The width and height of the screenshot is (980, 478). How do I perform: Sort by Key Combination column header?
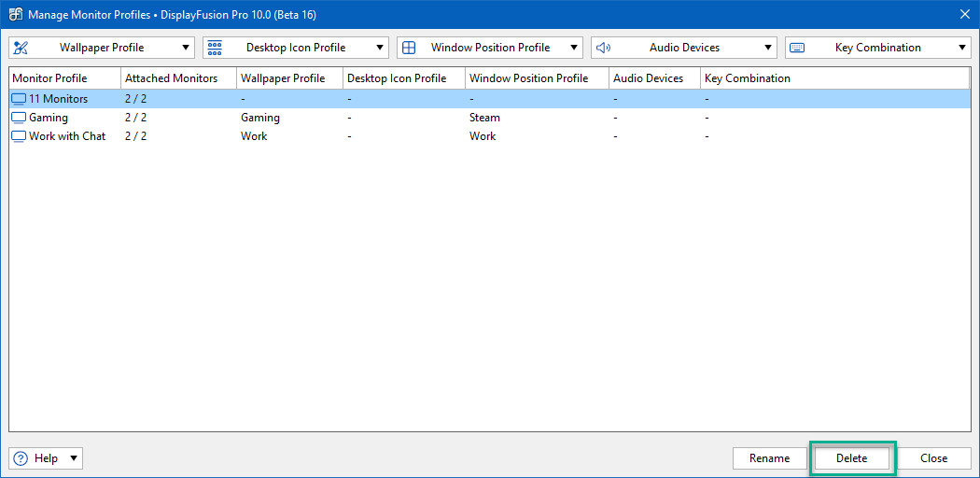pos(835,78)
